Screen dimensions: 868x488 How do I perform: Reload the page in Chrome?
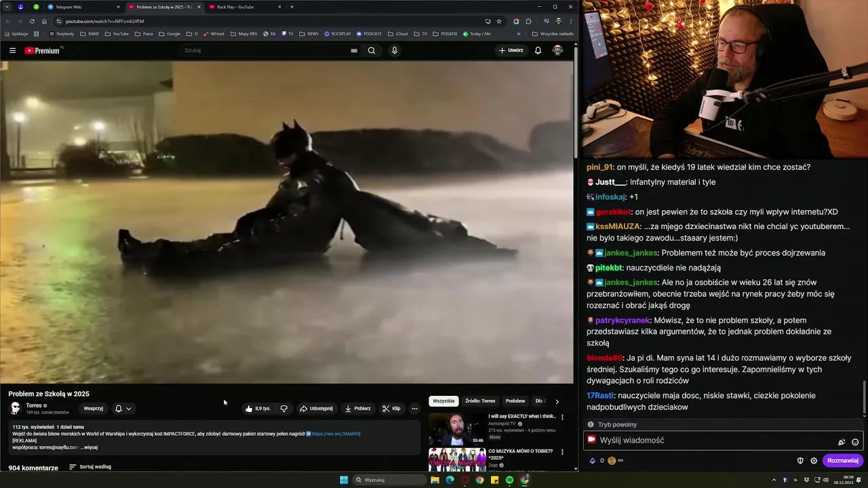pos(31,21)
